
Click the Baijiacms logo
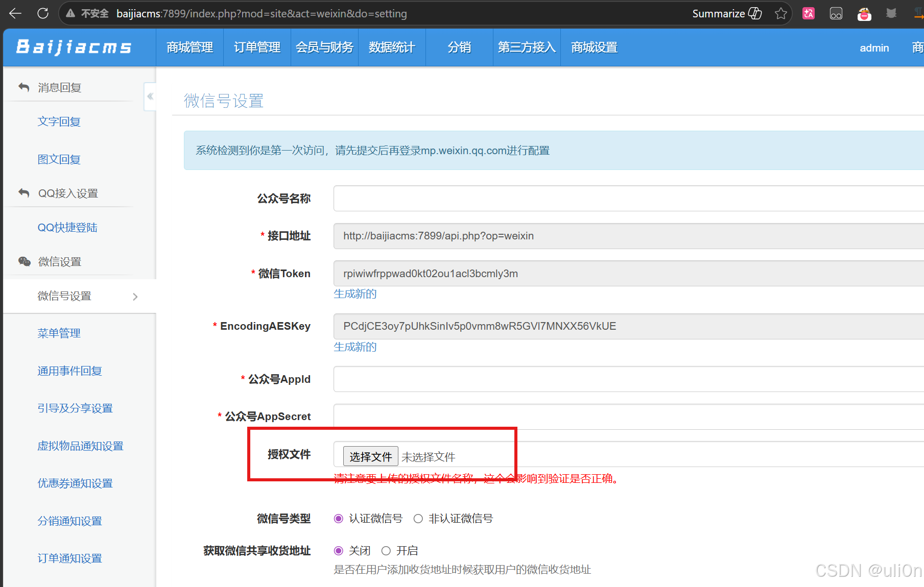(x=74, y=47)
